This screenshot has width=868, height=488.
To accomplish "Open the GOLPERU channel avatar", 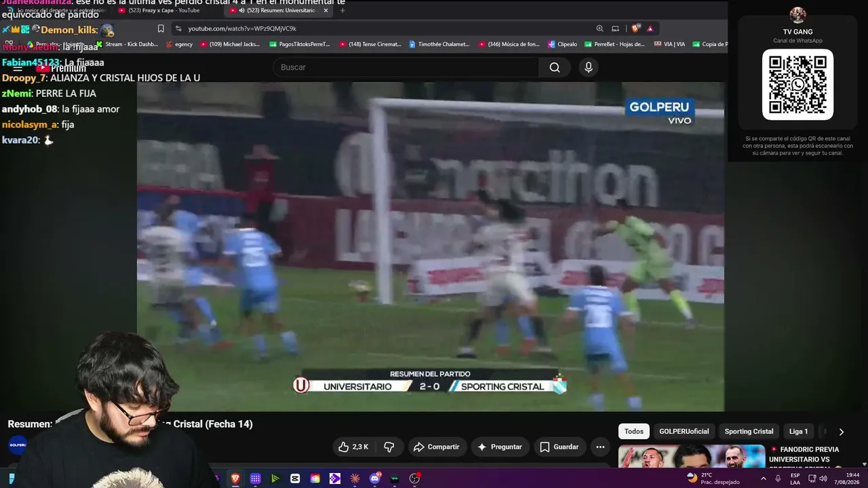I will [17, 445].
